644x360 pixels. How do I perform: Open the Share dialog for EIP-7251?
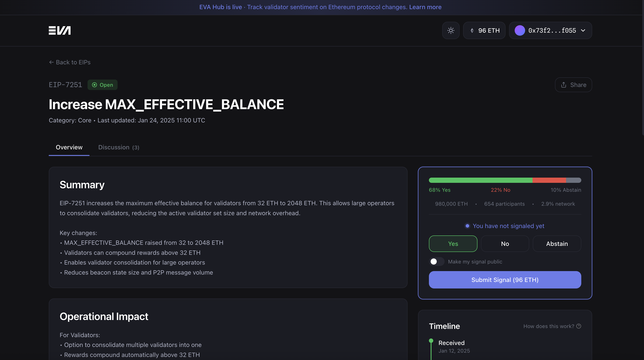(x=573, y=85)
